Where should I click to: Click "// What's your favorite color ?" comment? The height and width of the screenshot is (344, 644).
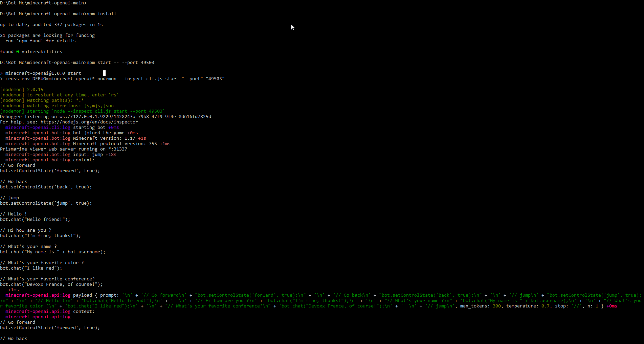(x=42, y=262)
